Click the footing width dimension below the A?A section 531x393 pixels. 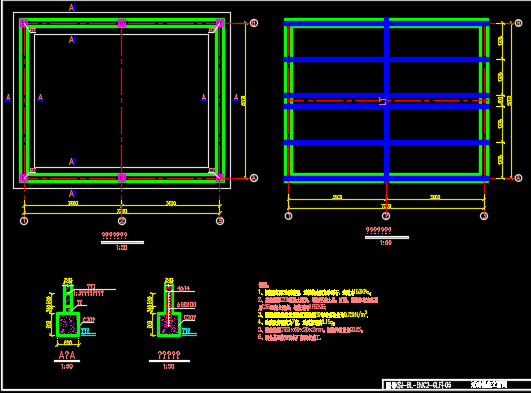click(68, 342)
